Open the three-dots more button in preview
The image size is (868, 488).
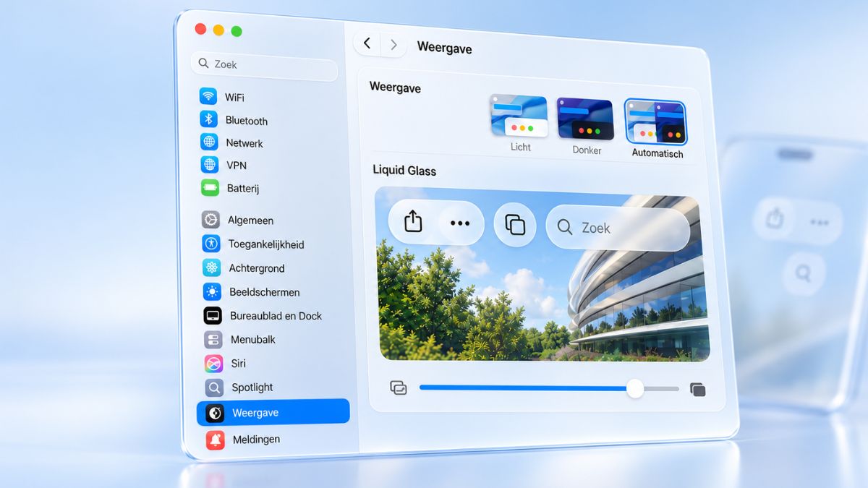click(460, 223)
